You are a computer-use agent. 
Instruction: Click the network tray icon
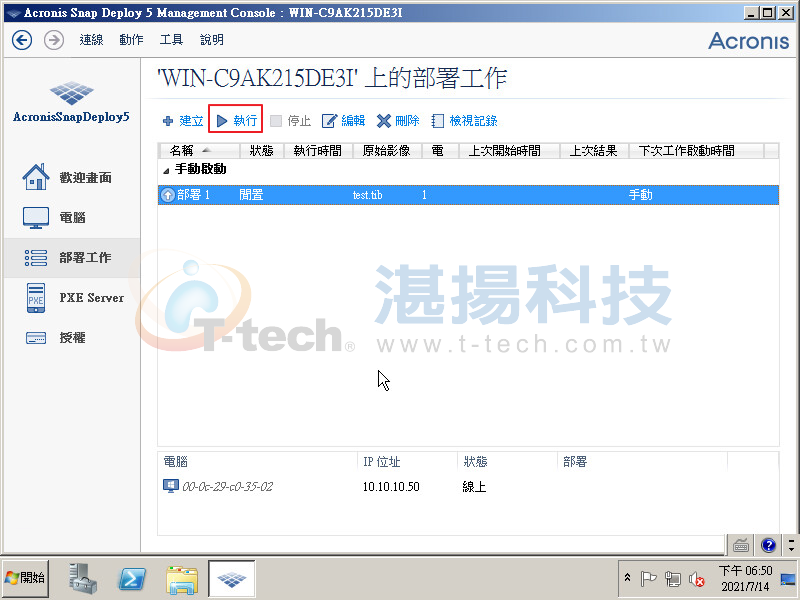coord(673,579)
